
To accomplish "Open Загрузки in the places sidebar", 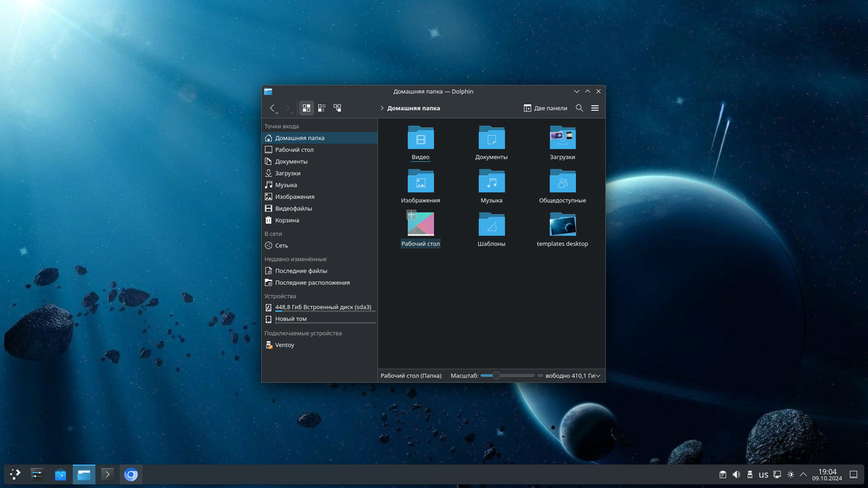I will pyautogui.click(x=320, y=174).
